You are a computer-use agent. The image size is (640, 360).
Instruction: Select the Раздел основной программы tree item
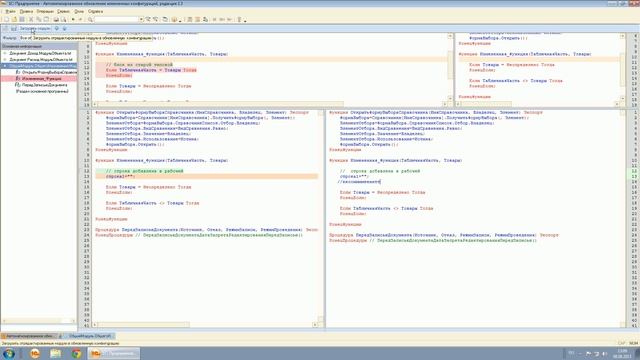[x=42, y=91]
